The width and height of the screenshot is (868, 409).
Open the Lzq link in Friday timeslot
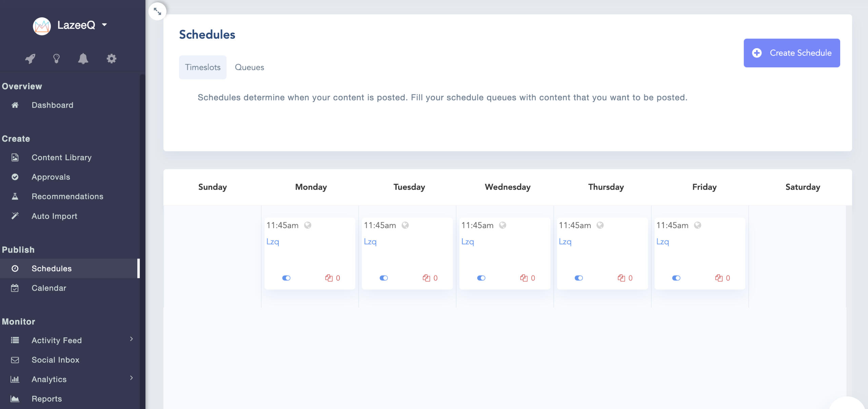[x=663, y=242]
